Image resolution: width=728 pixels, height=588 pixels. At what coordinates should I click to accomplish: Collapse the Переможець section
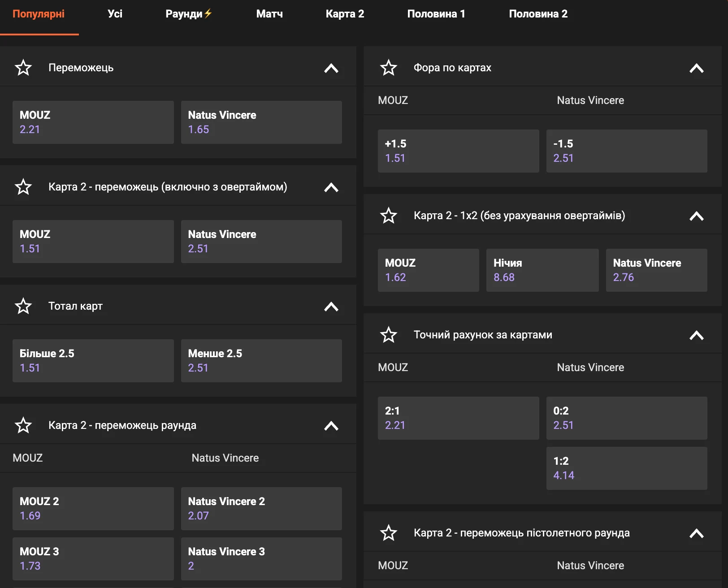[331, 68]
